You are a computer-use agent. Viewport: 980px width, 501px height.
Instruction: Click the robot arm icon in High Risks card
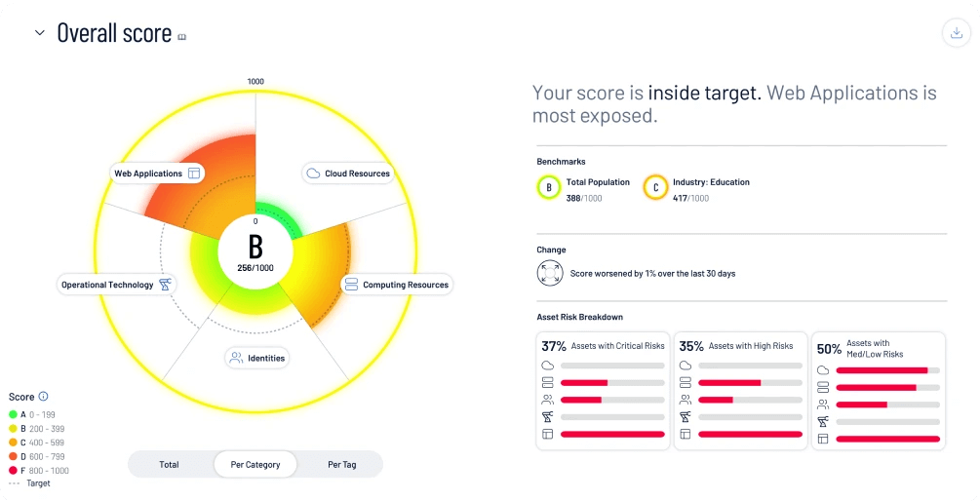point(685,416)
